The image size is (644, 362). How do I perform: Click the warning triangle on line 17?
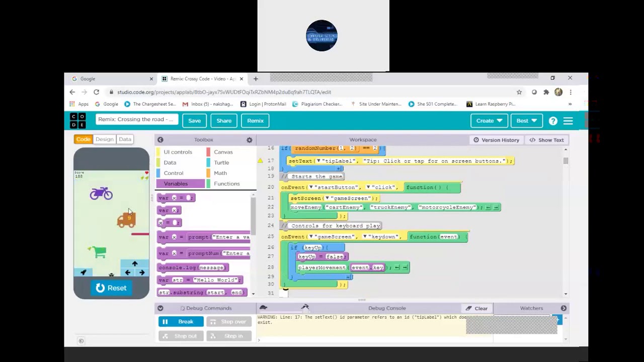(260, 160)
